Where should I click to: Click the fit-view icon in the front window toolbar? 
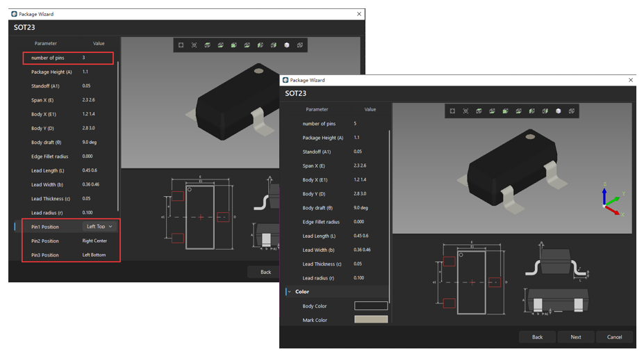coord(452,111)
